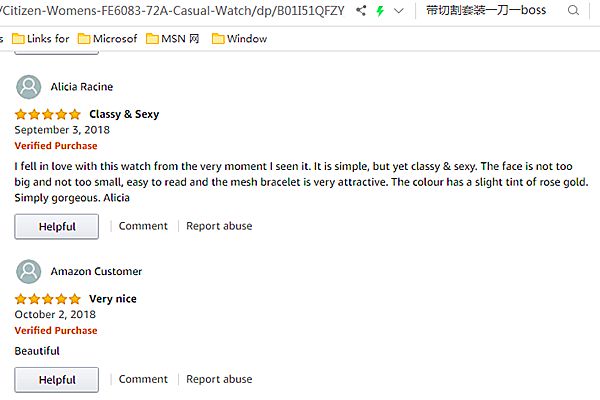Image resolution: width=600 pixels, height=400 pixels.
Task: Click the share icon in address bar
Action: (360, 11)
